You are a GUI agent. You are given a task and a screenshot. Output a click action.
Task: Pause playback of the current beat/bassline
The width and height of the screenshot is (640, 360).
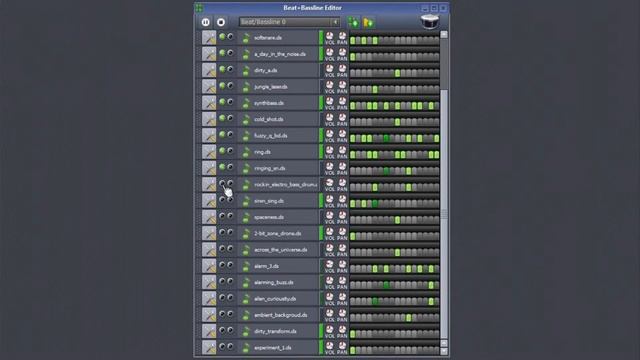(x=206, y=22)
